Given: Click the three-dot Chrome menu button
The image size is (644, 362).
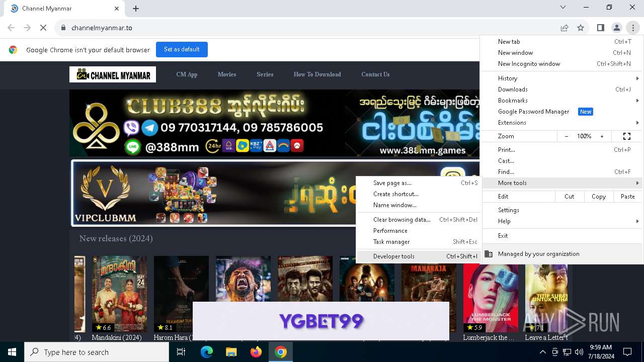Looking at the screenshot, I should (x=632, y=28).
